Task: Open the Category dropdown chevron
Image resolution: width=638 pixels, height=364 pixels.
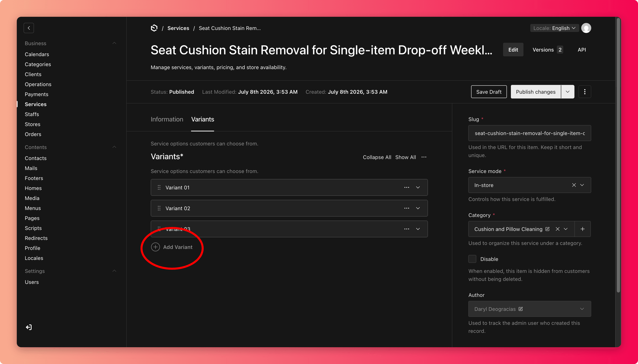Action: click(566, 229)
